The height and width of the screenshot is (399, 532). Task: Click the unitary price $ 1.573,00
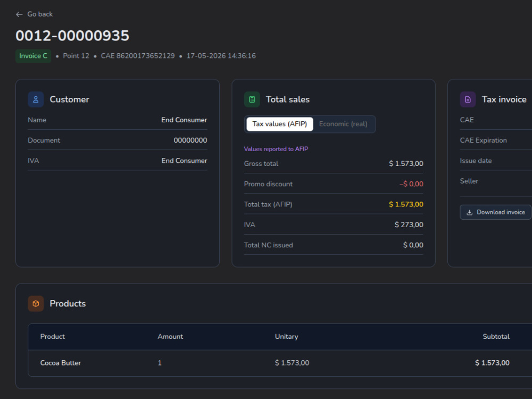click(x=292, y=363)
